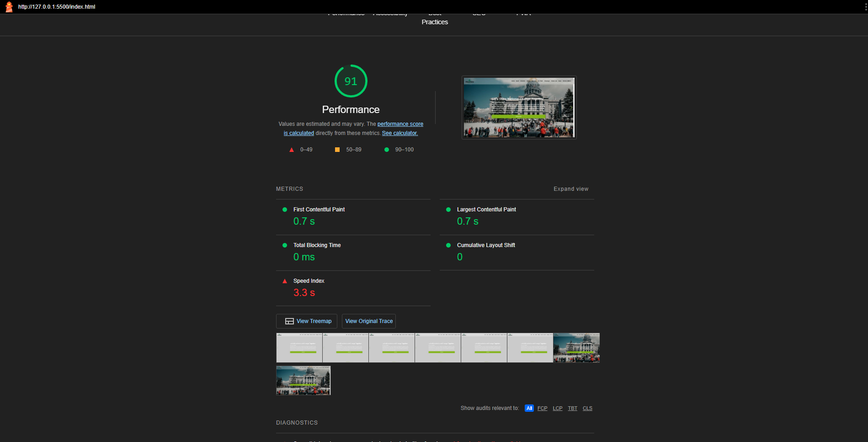The height and width of the screenshot is (442, 868).
Task: Toggle Expand view for metrics
Action: (x=570, y=189)
